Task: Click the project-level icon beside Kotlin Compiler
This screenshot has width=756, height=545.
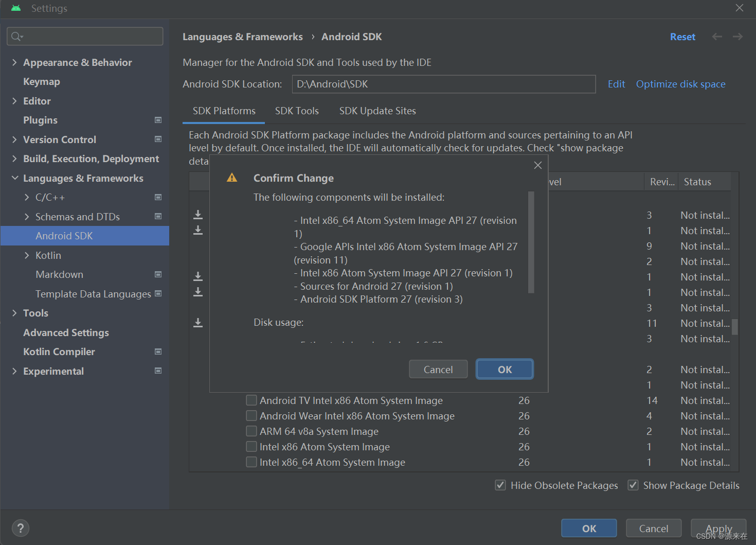Action: click(x=158, y=351)
